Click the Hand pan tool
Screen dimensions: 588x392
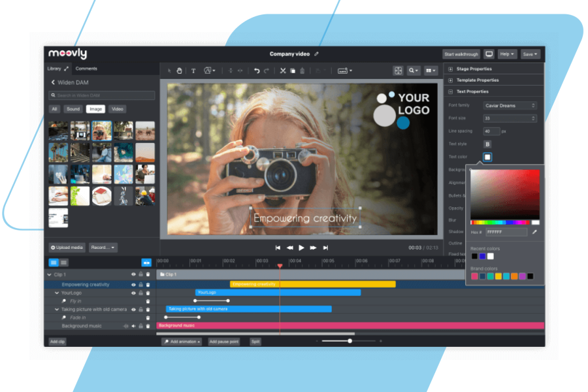[179, 71]
